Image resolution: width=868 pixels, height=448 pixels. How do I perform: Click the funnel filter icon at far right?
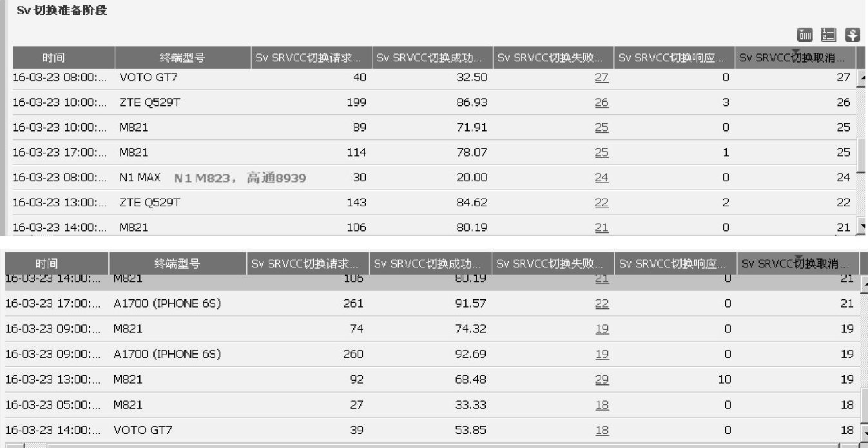(x=853, y=35)
